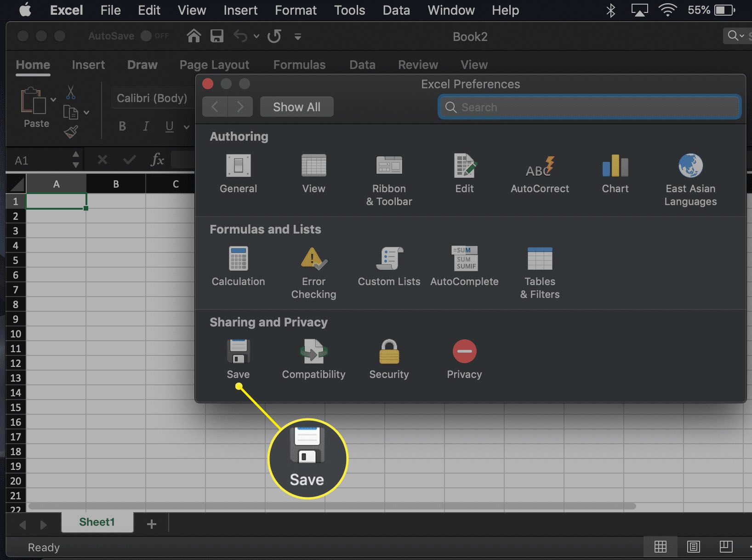Viewport: 752px width, 560px height.
Task: Open AutoComplete preferences
Action: 464,267
